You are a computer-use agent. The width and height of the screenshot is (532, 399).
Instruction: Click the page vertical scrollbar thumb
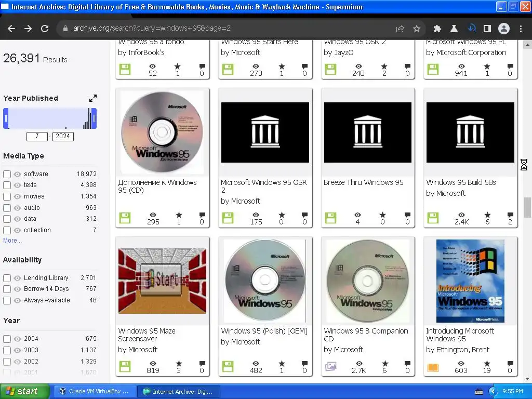point(527,207)
